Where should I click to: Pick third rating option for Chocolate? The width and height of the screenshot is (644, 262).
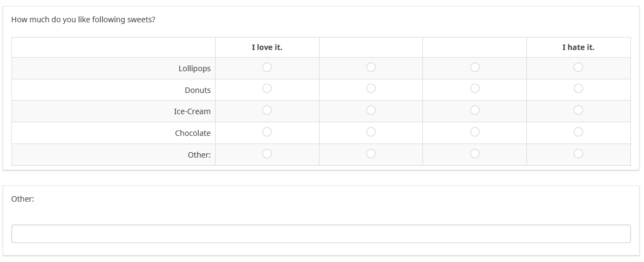(x=475, y=132)
